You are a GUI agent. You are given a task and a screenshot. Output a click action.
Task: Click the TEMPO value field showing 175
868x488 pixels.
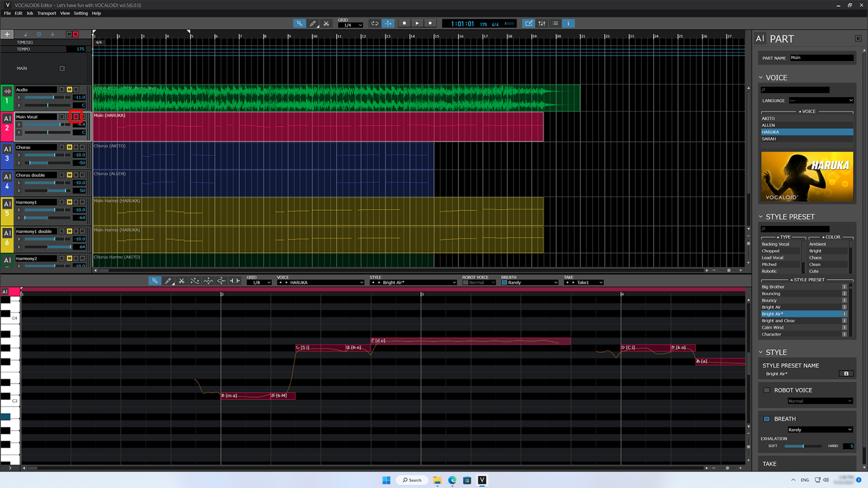79,49
